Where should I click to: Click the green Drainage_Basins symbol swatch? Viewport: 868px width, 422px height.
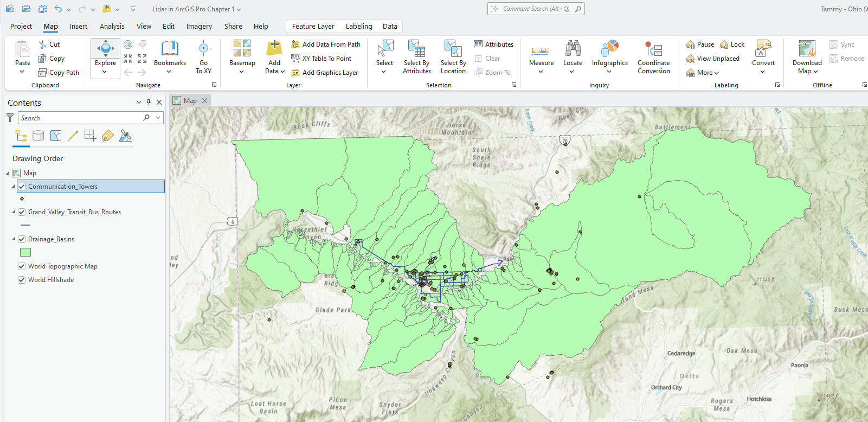click(25, 252)
